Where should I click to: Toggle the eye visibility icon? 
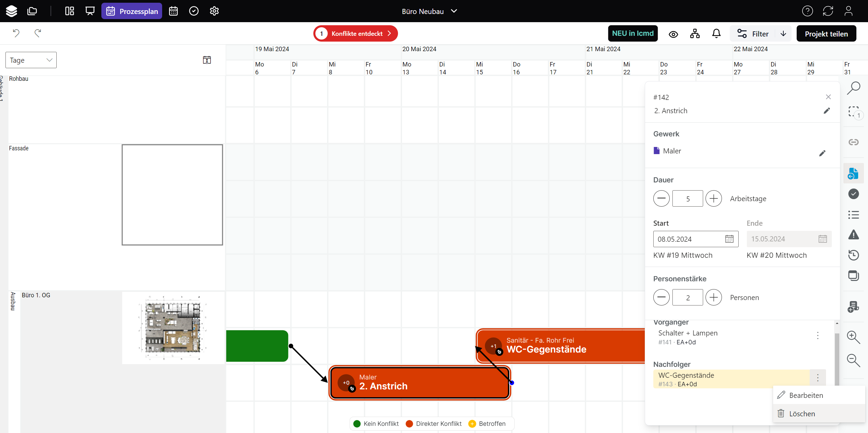pyautogui.click(x=673, y=34)
